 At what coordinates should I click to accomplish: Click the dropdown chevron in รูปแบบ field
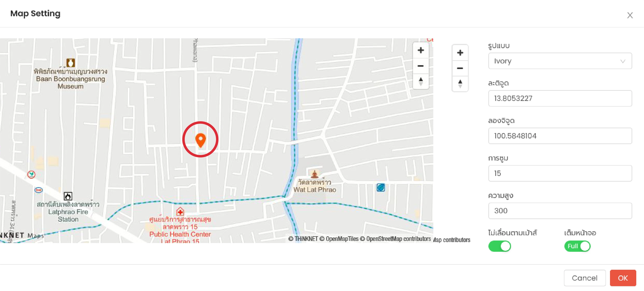coord(623,61)
